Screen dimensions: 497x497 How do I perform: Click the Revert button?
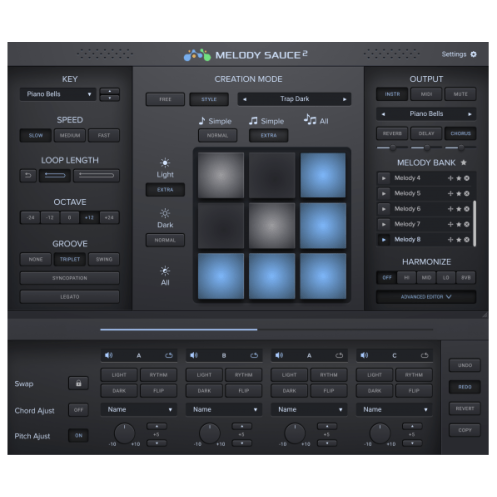[x=465, y=408]
